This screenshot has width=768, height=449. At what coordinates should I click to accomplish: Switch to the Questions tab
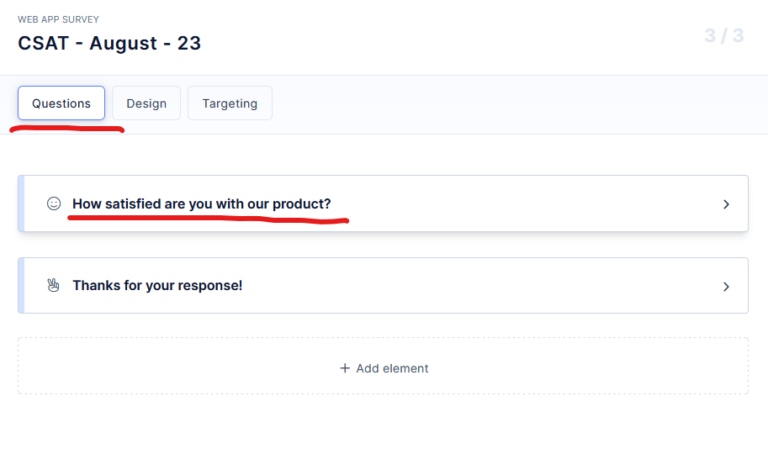(61, 103)
